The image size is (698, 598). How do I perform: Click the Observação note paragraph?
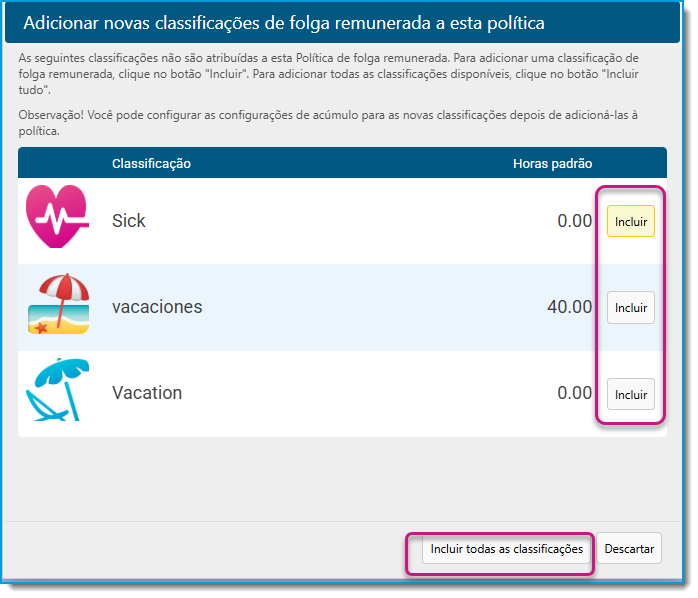(x=330, y=124)
